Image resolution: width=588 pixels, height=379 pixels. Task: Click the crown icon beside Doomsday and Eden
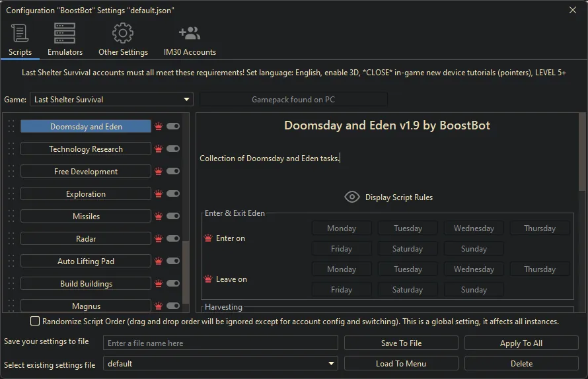(159, 126)
